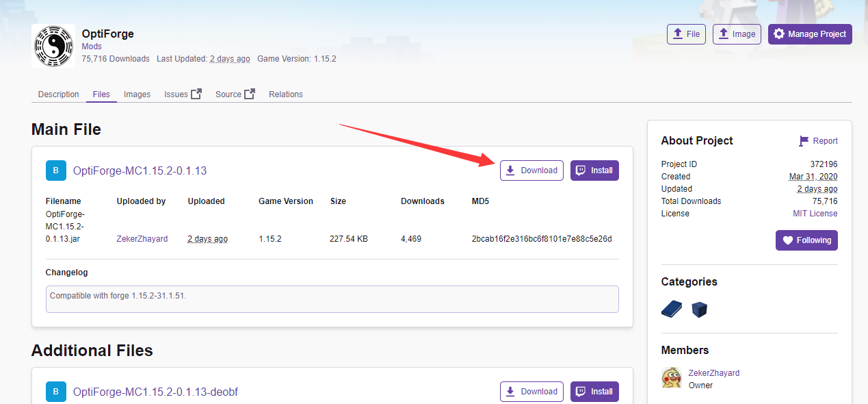Open the Mods category link under OptiForge
Screen dimensions: 868x404
(92, 47)
